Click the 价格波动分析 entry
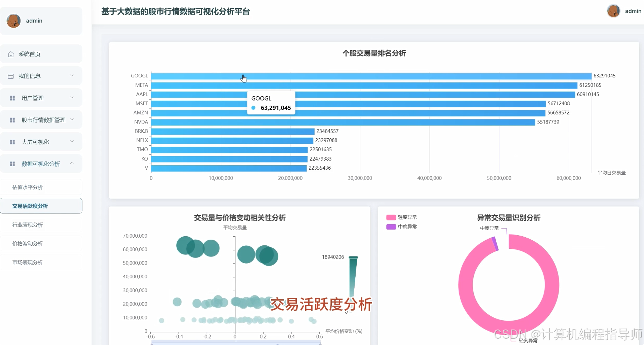 28,243
